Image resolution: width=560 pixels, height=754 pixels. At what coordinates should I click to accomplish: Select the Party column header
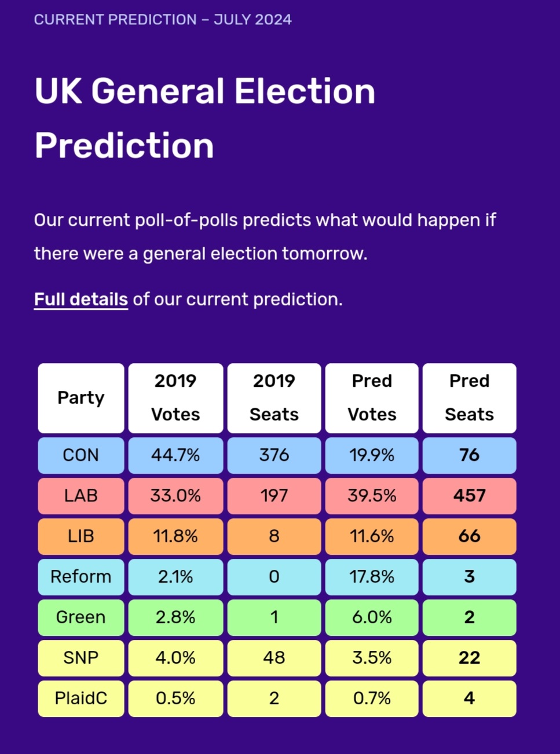81,398
